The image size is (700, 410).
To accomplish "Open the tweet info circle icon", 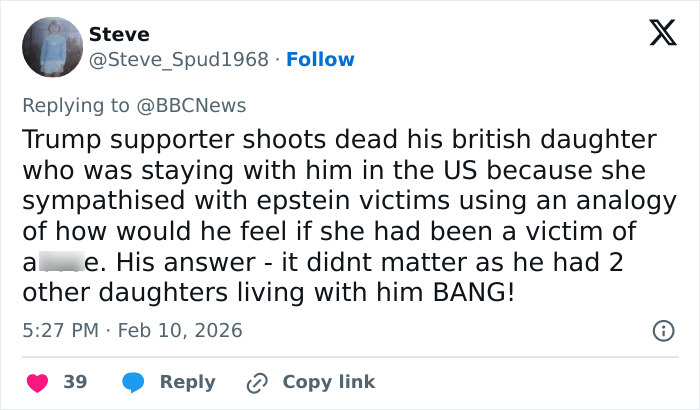I will tap(661, 329).
